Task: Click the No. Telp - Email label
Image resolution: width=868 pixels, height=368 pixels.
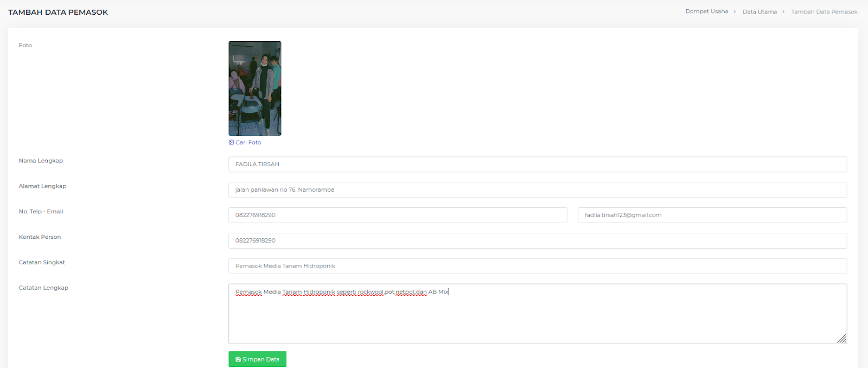Action: (x=41, y=212)
